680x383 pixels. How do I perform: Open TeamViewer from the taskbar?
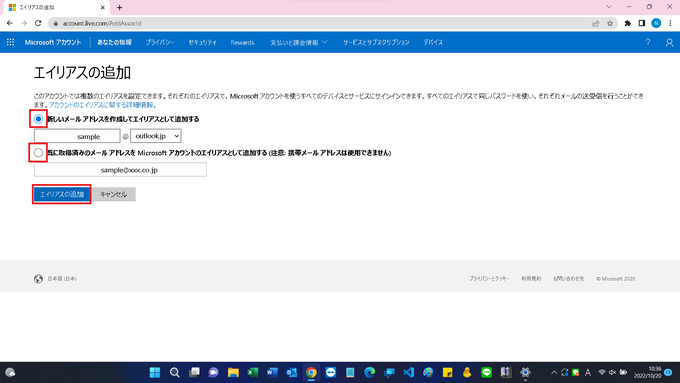tap(331, 372)
